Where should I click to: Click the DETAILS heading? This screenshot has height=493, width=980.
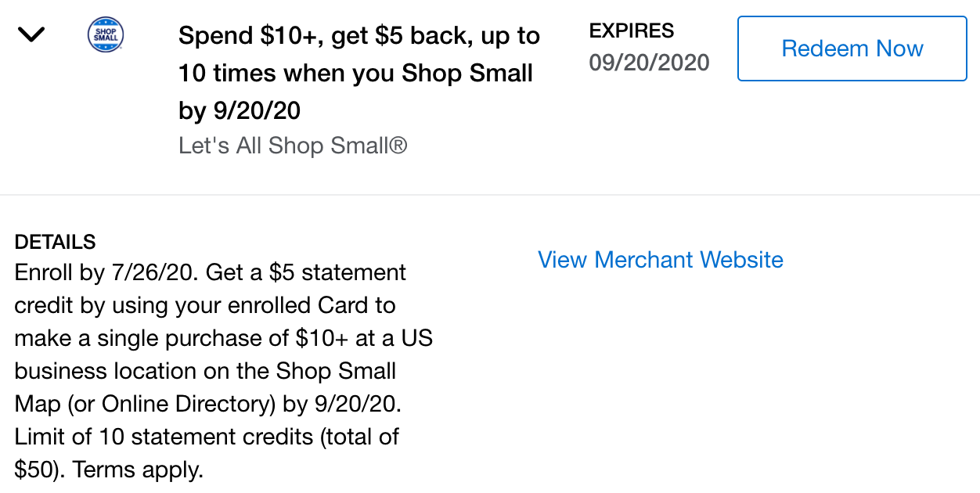tap(55, 241)
